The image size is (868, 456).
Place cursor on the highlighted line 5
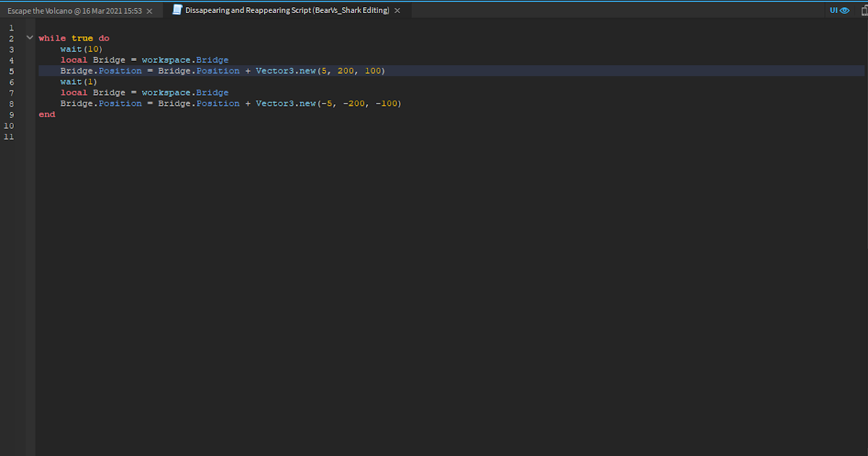coord(217,70)
